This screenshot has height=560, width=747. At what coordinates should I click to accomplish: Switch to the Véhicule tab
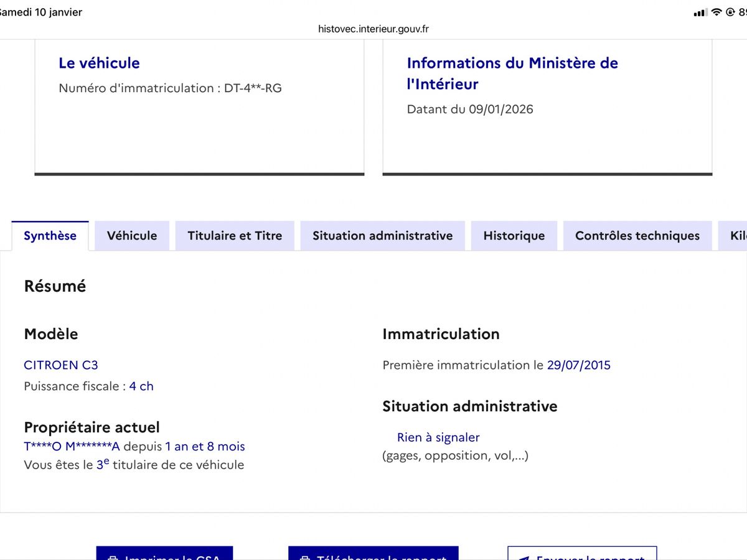coord(131,236)
